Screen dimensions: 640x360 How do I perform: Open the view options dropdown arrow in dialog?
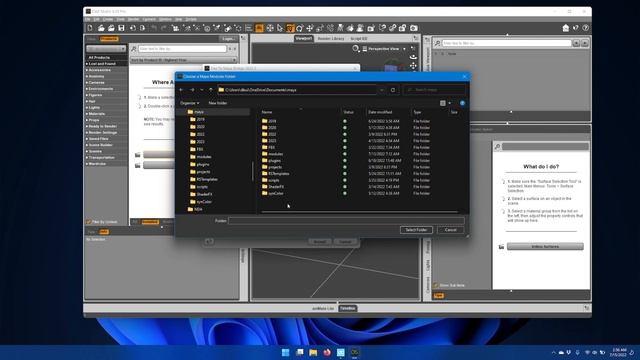tap(450, 103)
